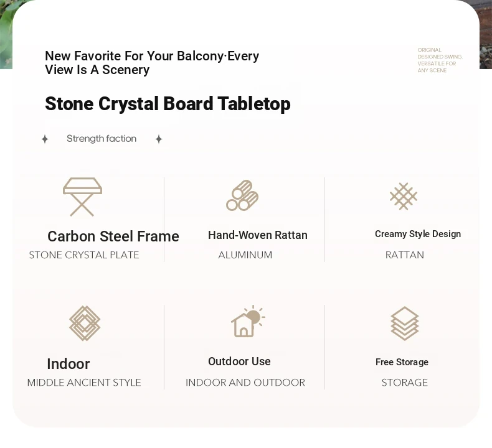Image resolution: width=492 pixels, height=448 pixels.
Task: Click the Outdoor Use heading
Action: point(239,362)
